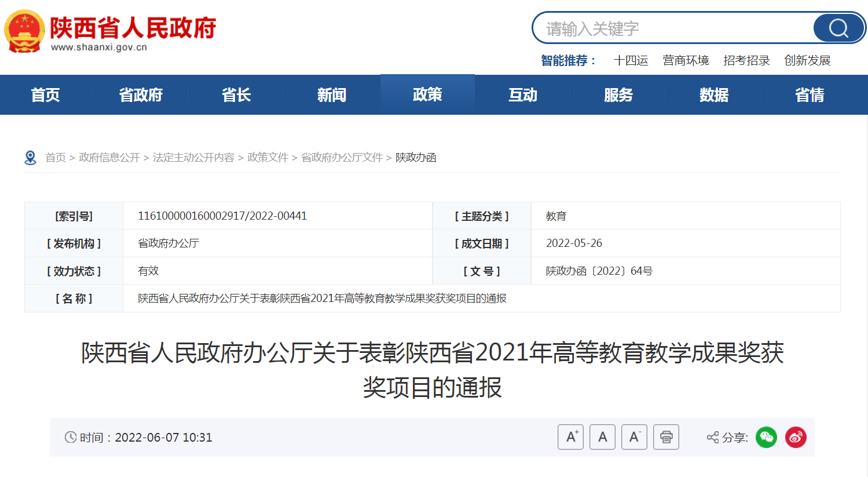Click 政府信息公开 in the breadcrumb
Image resolution: width=868 pixels, height=477 pixels.
click(109, 158)
